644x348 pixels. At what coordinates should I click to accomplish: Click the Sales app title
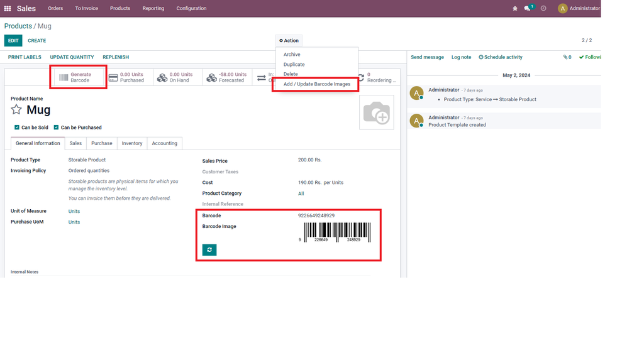click(26, 8)
